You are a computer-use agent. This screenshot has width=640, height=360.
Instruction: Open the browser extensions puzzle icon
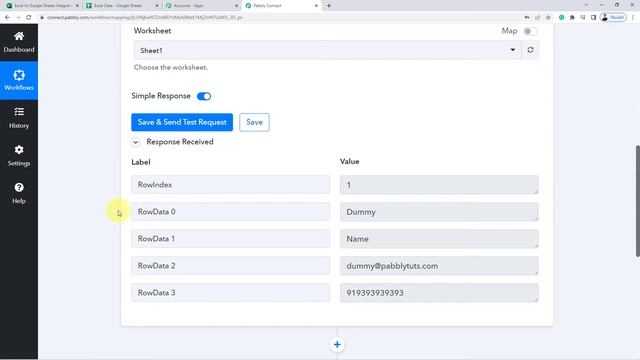pos(572,18)
